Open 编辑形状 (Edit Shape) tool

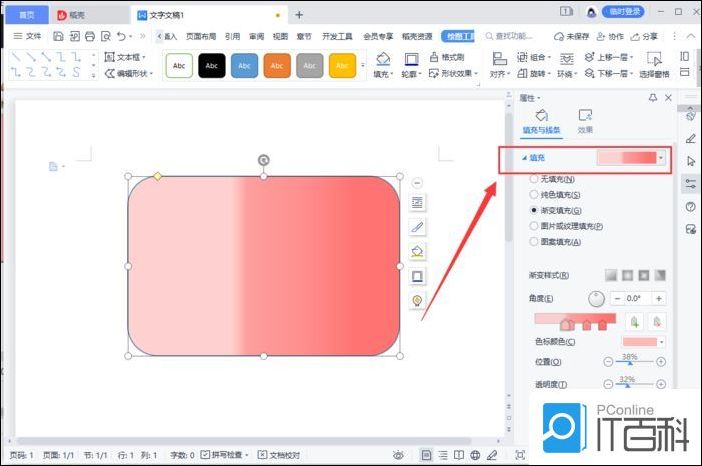[x=128, y=73]
